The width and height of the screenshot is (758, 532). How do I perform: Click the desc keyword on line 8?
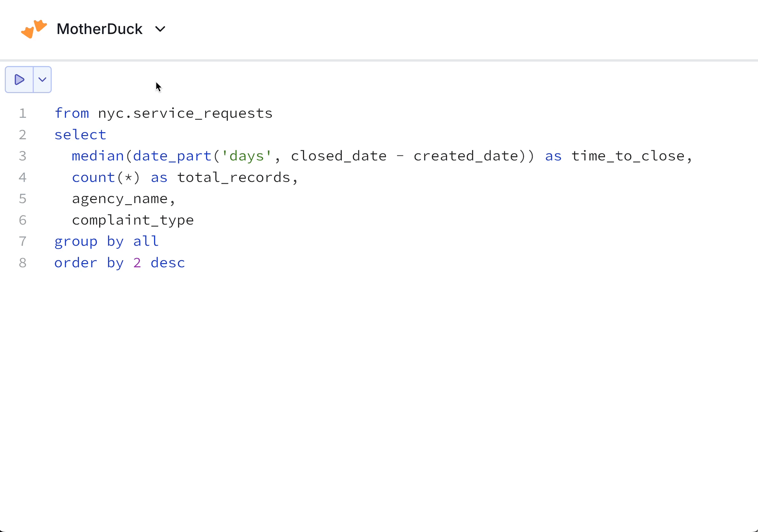168,263
